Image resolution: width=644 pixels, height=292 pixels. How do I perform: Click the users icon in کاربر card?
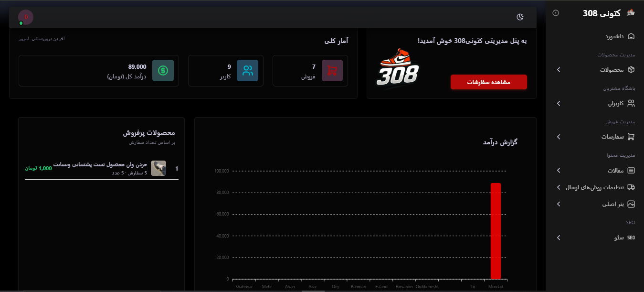(x=248, y=71)
